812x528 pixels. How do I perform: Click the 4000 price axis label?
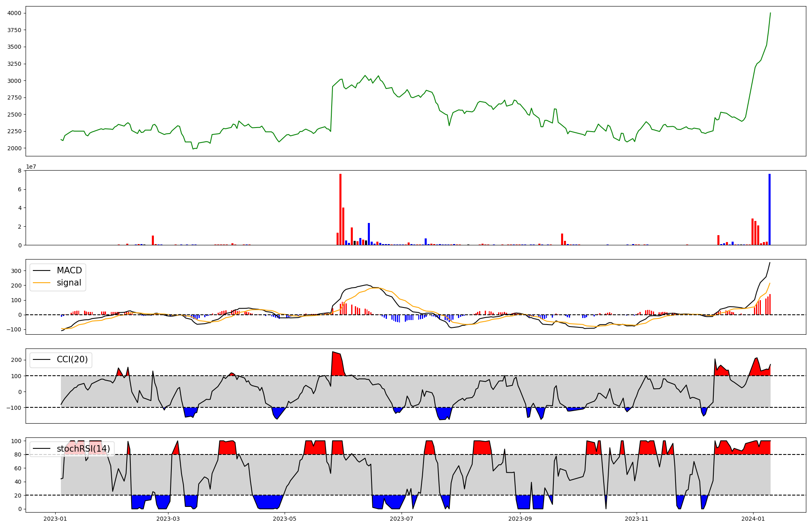(14, 13)
